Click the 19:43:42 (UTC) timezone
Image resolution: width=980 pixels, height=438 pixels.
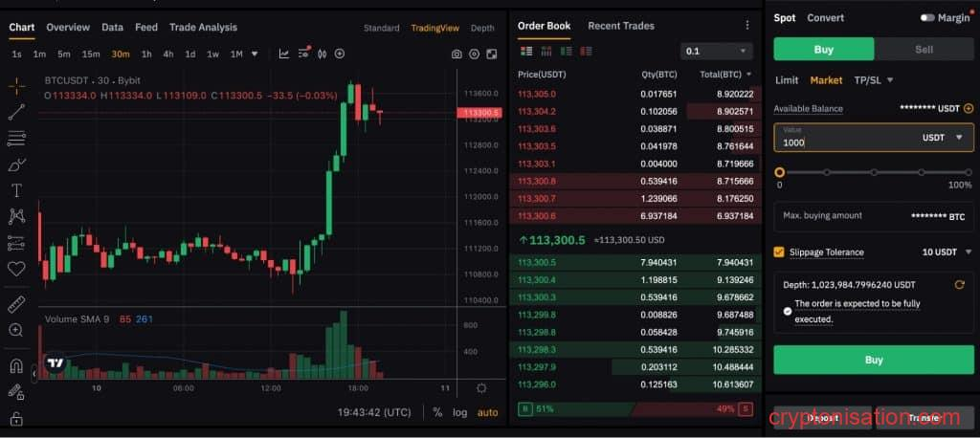374,412
